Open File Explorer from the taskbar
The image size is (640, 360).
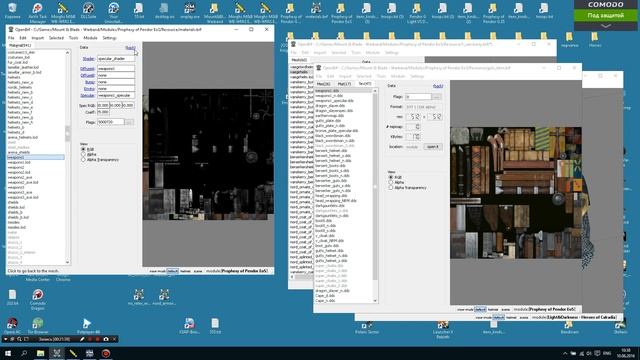tap(40, 353)
